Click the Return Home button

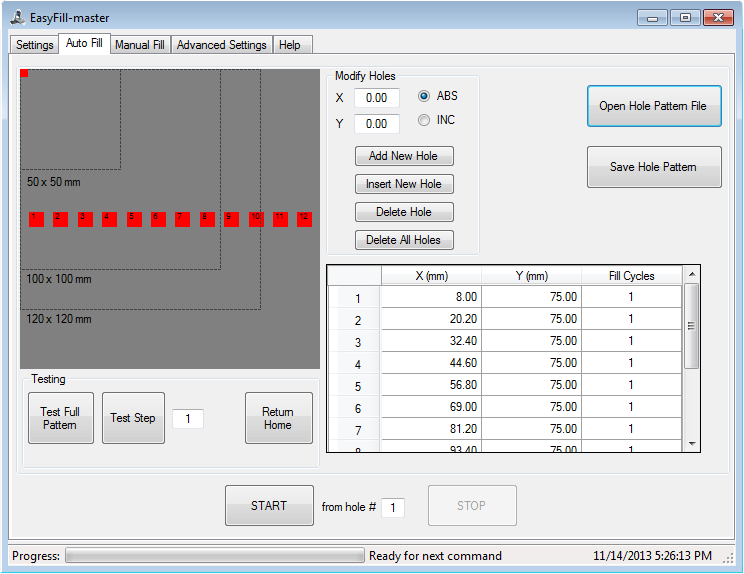tap(279, 418)
